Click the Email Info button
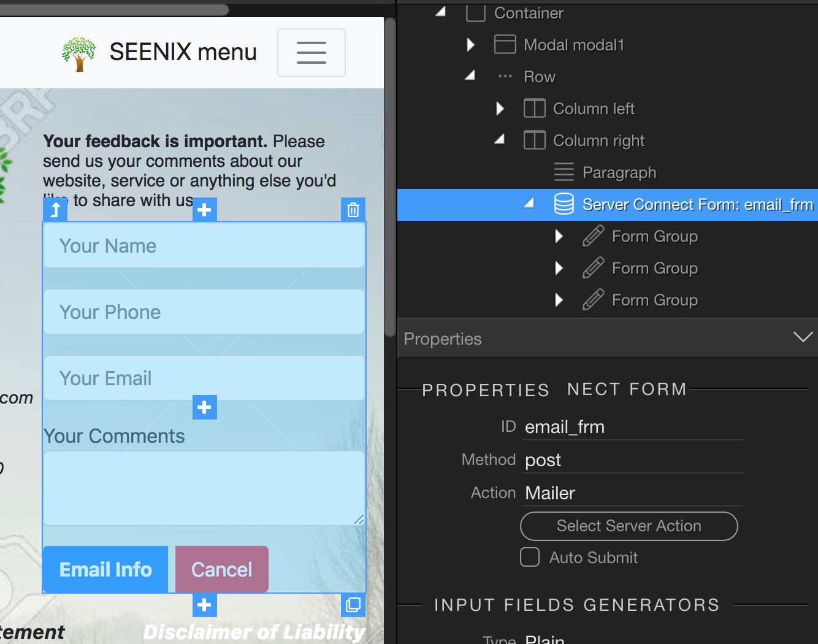The height and width of the screenshot is (644, 818). (x=105, y=570)
